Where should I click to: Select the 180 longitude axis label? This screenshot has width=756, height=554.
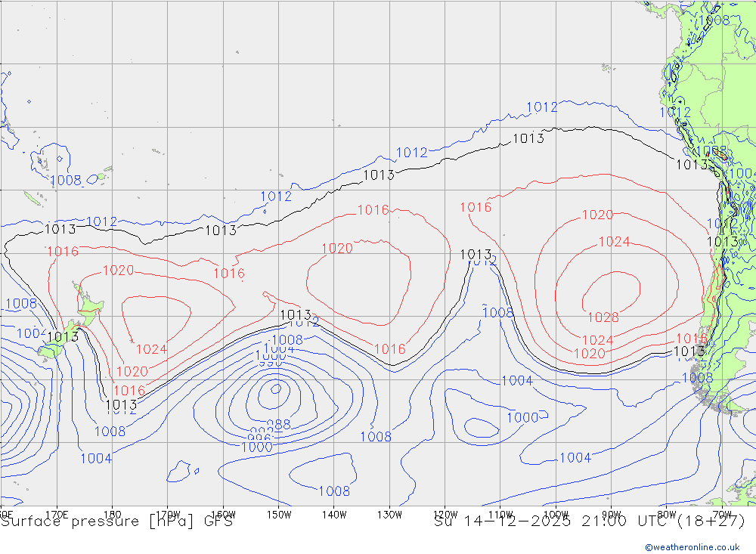point(113,515)
